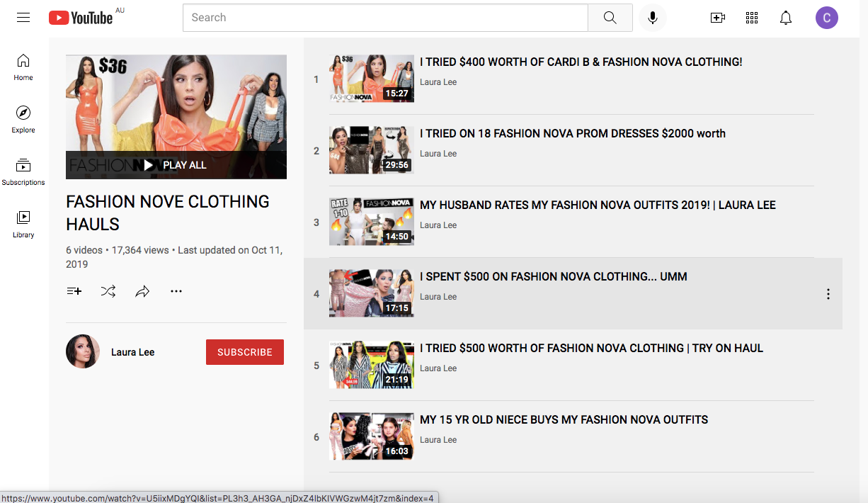Share the playlist

click(142, 291)
